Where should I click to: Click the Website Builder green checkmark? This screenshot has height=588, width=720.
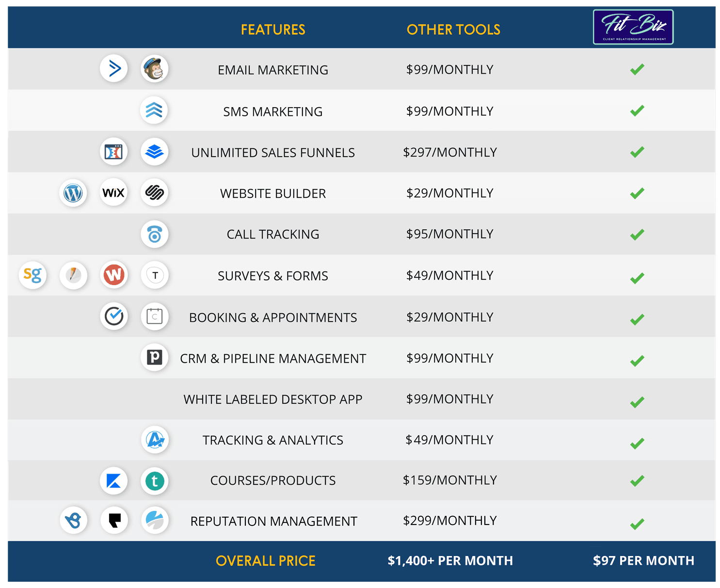click(637, 193)
